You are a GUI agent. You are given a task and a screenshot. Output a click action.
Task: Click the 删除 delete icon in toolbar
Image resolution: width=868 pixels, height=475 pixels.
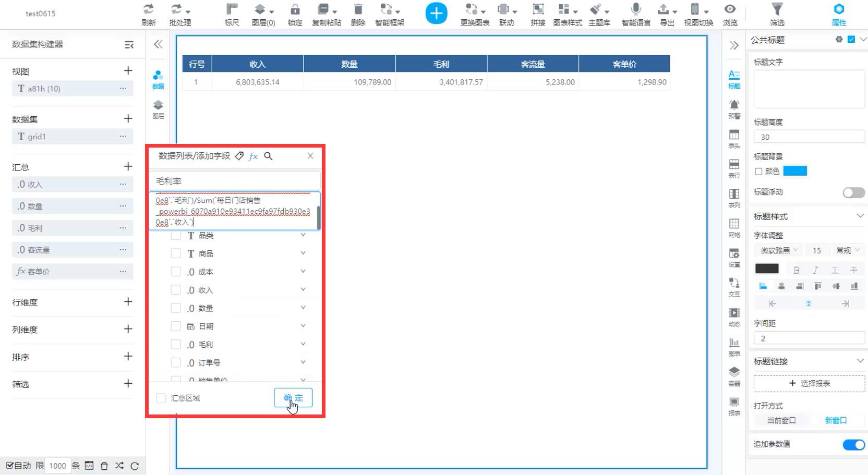358,9
